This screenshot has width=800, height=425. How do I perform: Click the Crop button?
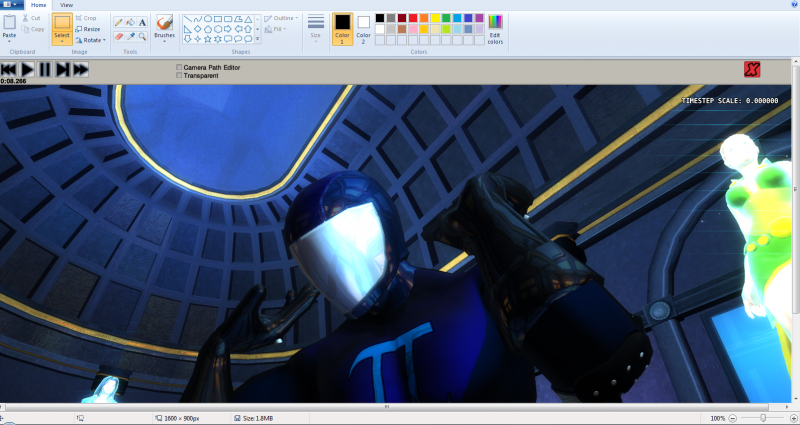click(86, 18)
